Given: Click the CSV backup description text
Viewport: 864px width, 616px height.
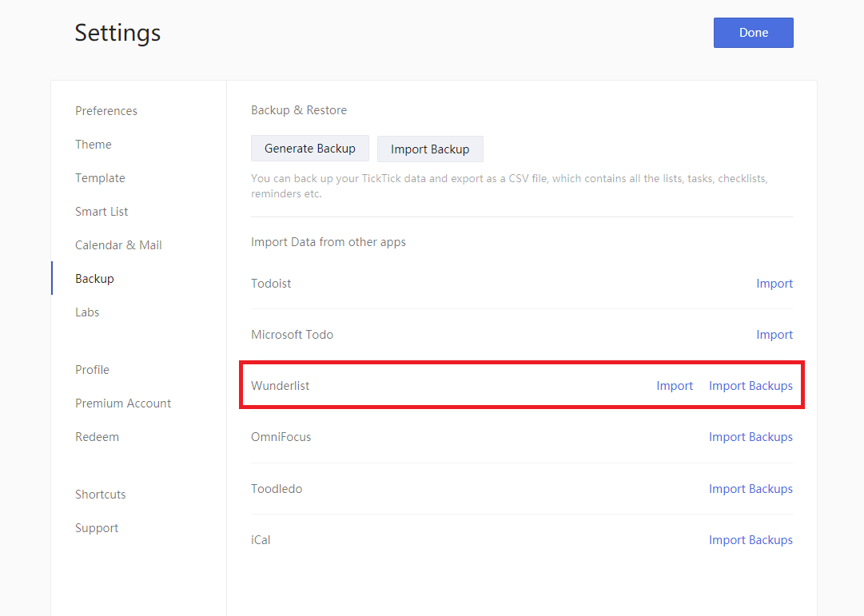Looking at the screenshot, I should [x=509, y=186].
